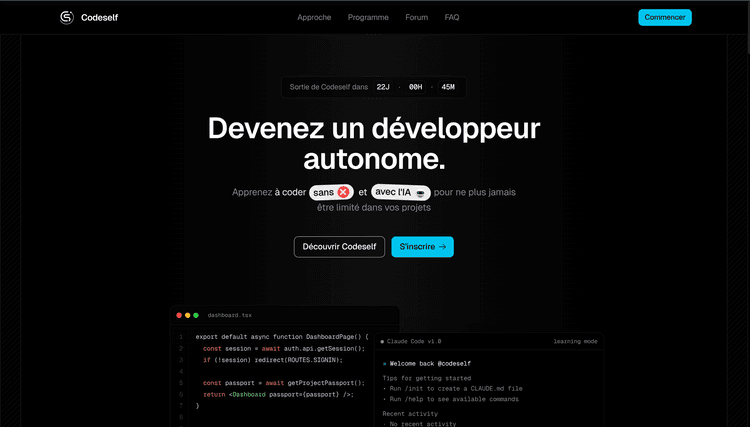Click the red X icon in sans pill
The height and width of the screenshot is (427, 750).
coord(343,192)
